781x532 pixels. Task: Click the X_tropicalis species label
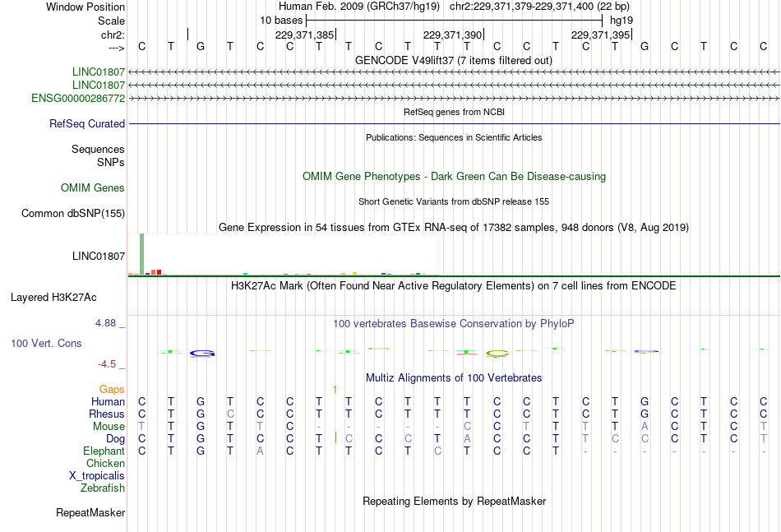97,476
